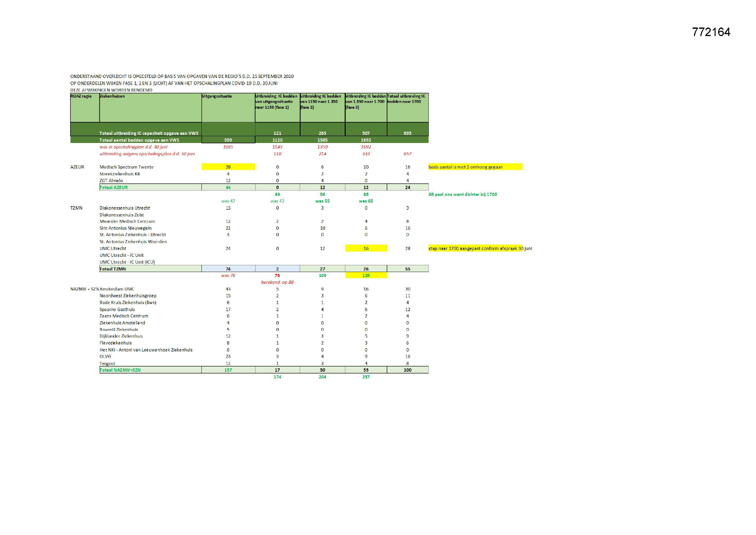Click the yellow UMC Utrecht cell with 16
This screenshot has width=756, height=535.
coord(366,248)
